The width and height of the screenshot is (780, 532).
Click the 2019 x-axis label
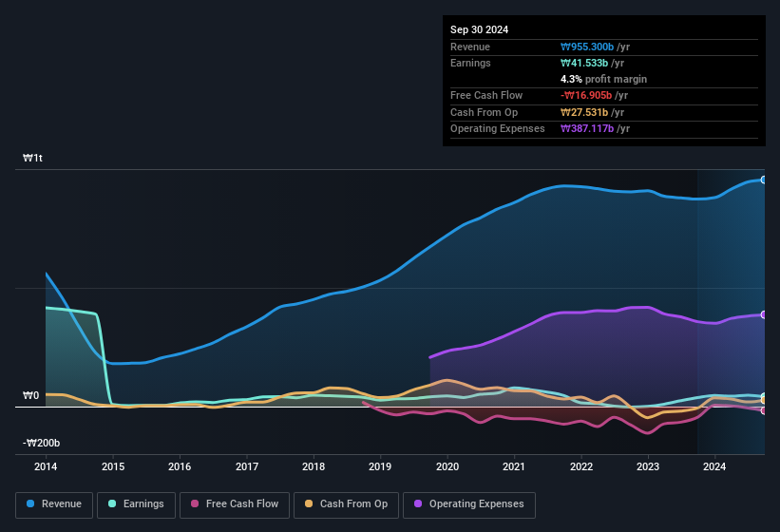[380, 466]
